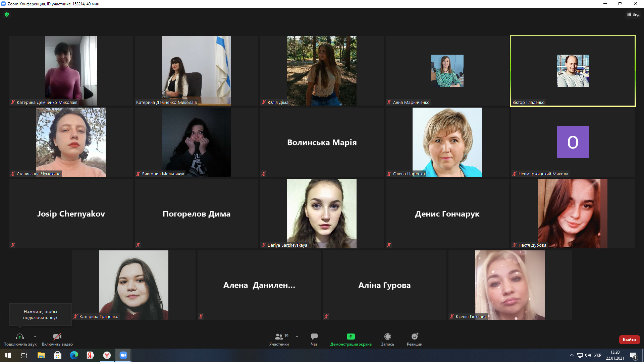Click the Нажмите, чтобы подключить звук tooltip

coord(40,314)
